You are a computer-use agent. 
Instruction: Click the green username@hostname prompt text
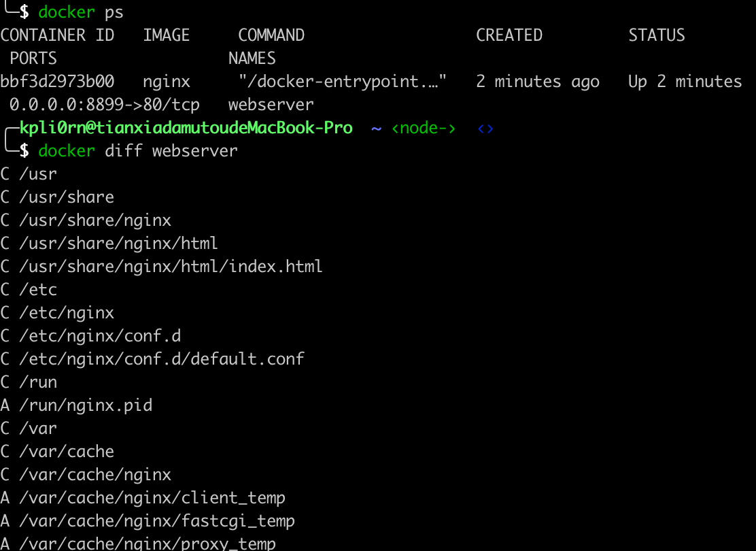coord(186,128)
